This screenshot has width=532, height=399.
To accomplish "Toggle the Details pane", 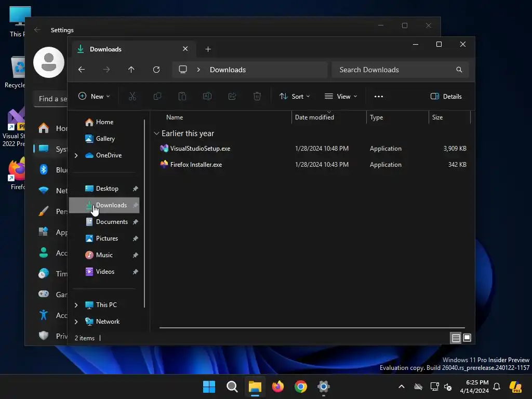I will (446, 96).
